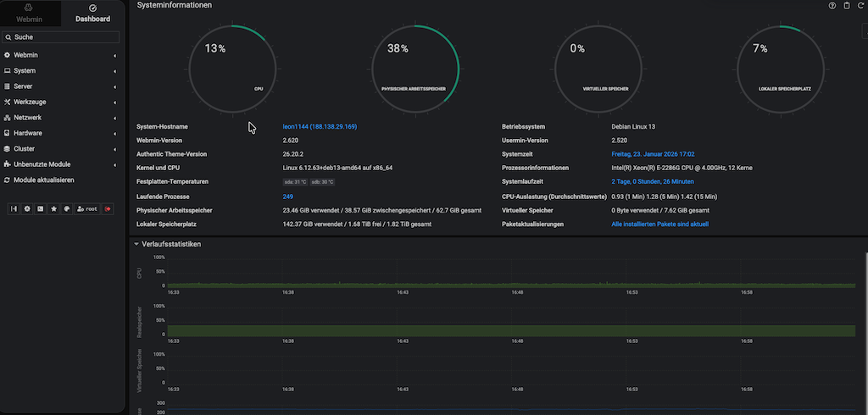Focus the Suche search field
The width and height of the screenshot is (868, 415).
pos(61,37)
